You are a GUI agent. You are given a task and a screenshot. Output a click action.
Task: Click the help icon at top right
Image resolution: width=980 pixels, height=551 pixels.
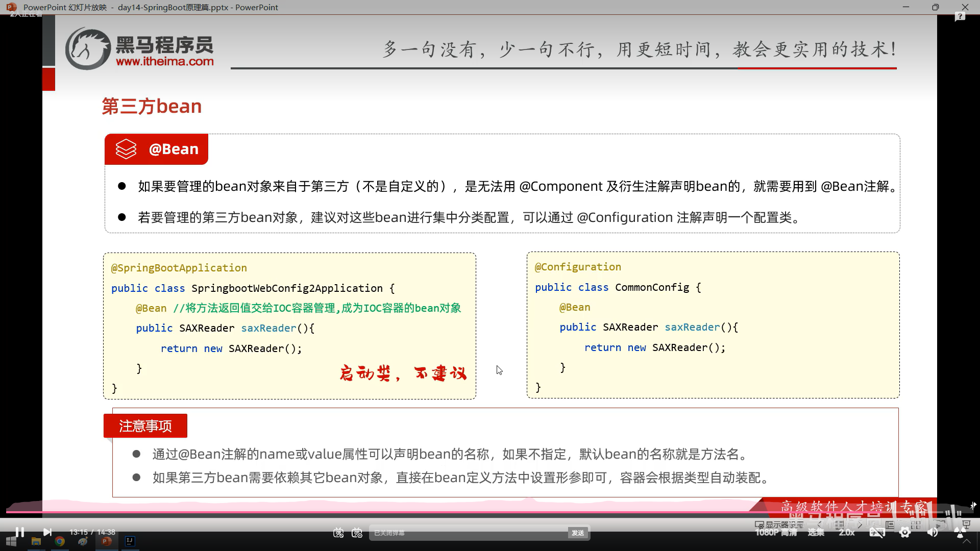(960, 17)
